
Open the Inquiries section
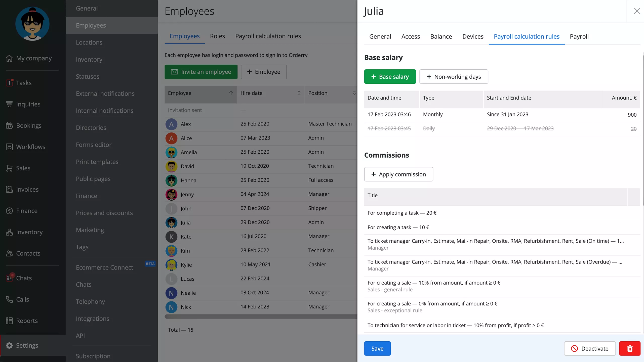(x=28, y=104)
